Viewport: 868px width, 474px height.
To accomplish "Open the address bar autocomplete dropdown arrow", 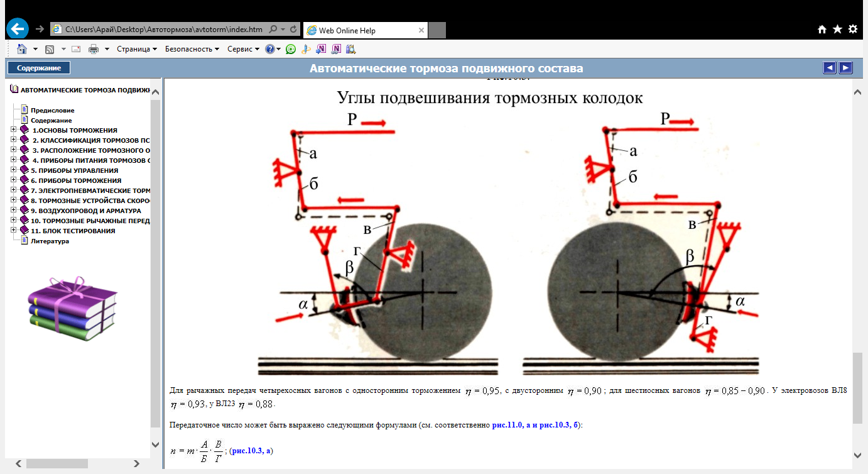I will 283,29.
